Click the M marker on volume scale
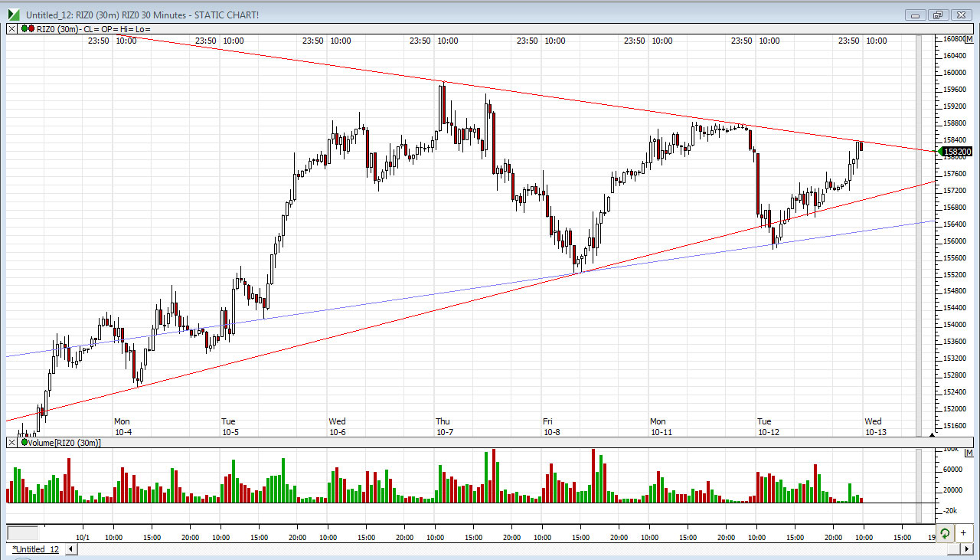 pos(968,454)
